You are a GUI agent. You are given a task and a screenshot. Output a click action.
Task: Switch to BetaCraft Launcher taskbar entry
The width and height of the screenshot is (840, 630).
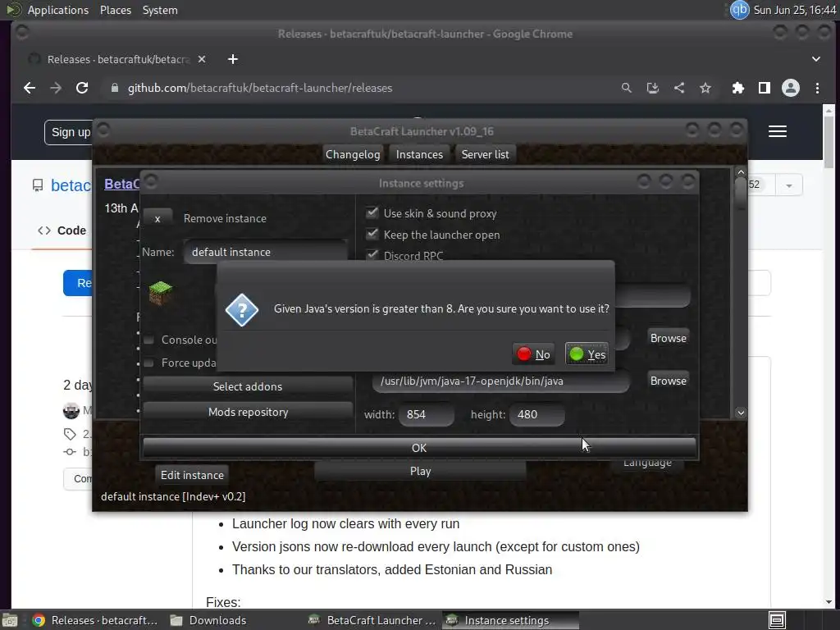[373, 620]
